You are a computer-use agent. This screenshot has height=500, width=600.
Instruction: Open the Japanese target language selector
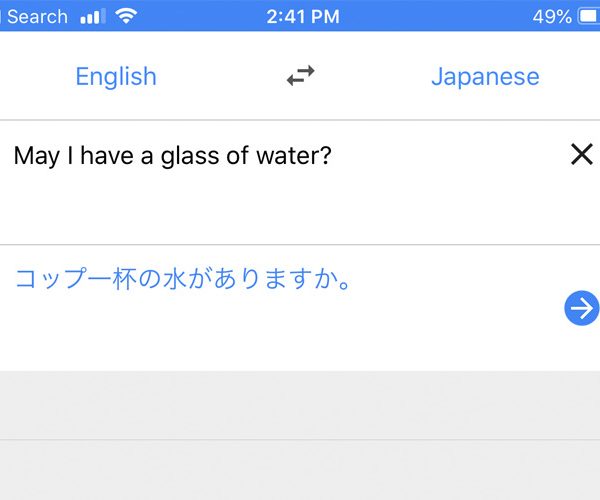485,77
